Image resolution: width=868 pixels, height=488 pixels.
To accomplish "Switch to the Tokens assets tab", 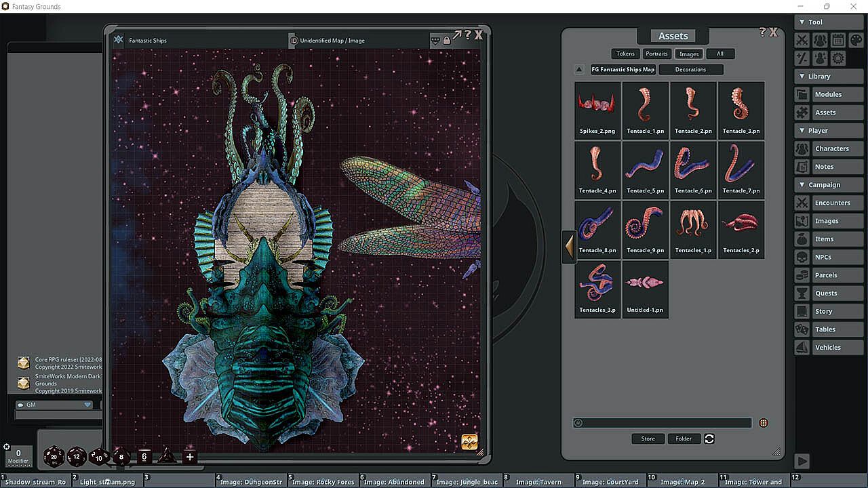I will [626, 54].
